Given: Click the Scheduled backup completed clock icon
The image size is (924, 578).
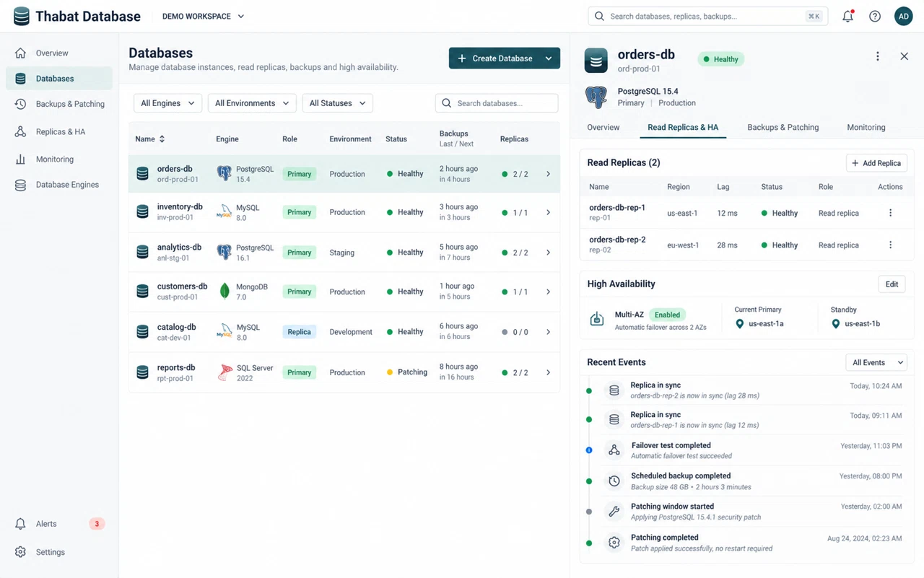Looking at the screenshot, I should click(614, 481).
